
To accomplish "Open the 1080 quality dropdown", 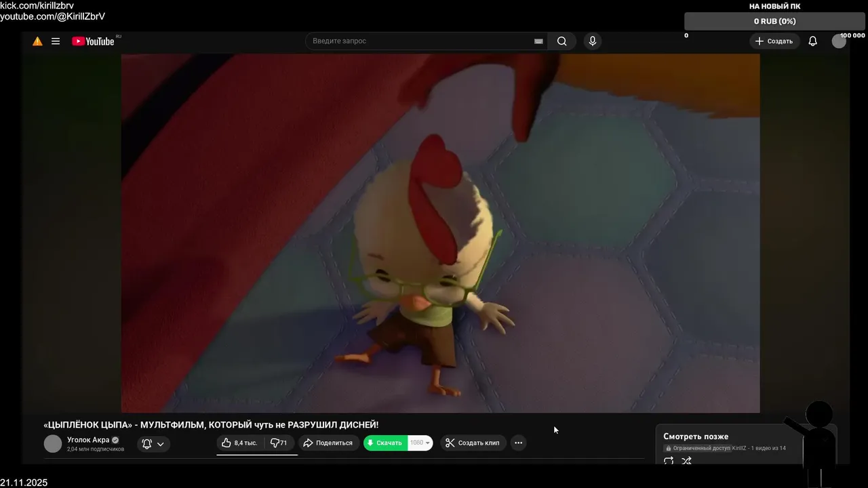I will point(420,443).
